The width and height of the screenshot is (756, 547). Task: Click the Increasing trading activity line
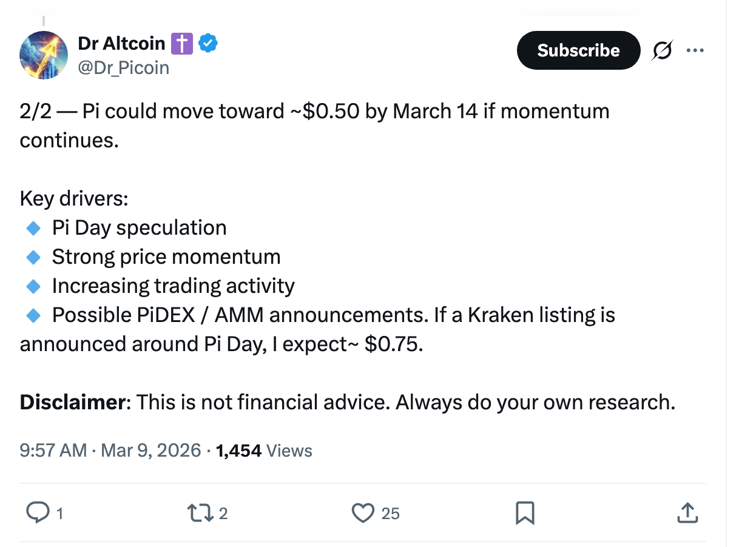click(x=173, y=286)
